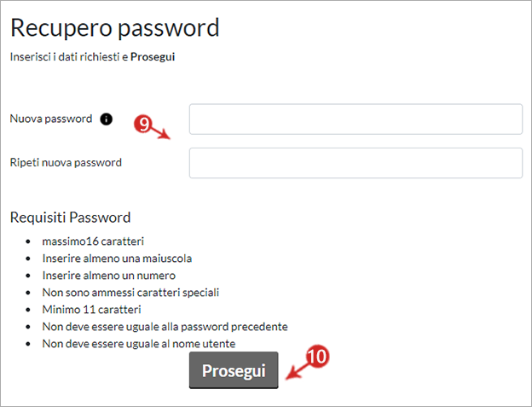The height and width of the screenshot is (407, 532).
Task: Click the info icon beside Nuova password
Action: click(x=107, y=119)
